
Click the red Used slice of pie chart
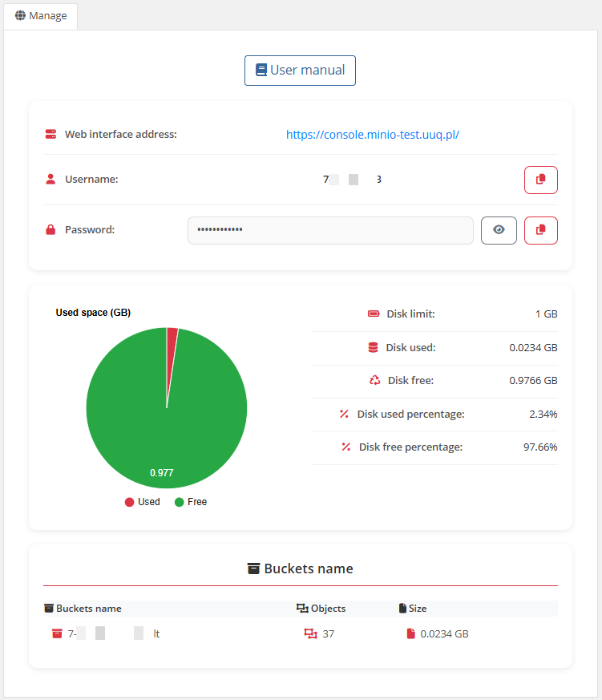(x=172, y=345)
